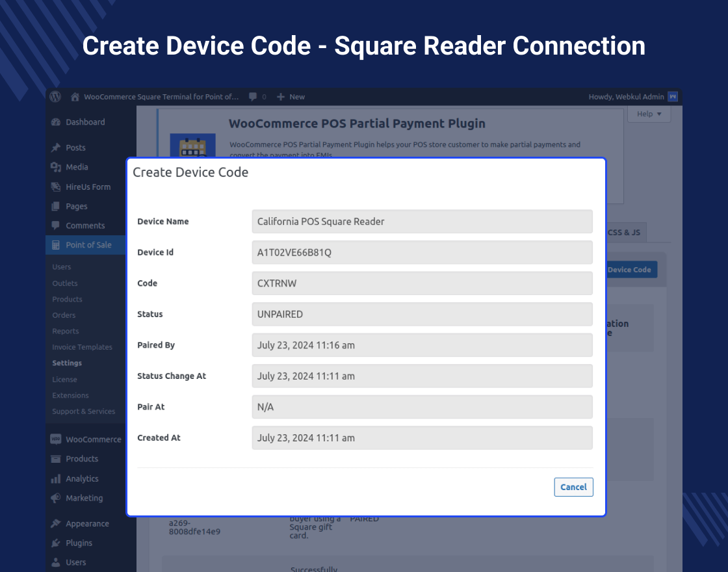Open Marketing via the megaphone icon
Image resolution: width=728 pixels, height=572 pixels.
pos(55,498)
